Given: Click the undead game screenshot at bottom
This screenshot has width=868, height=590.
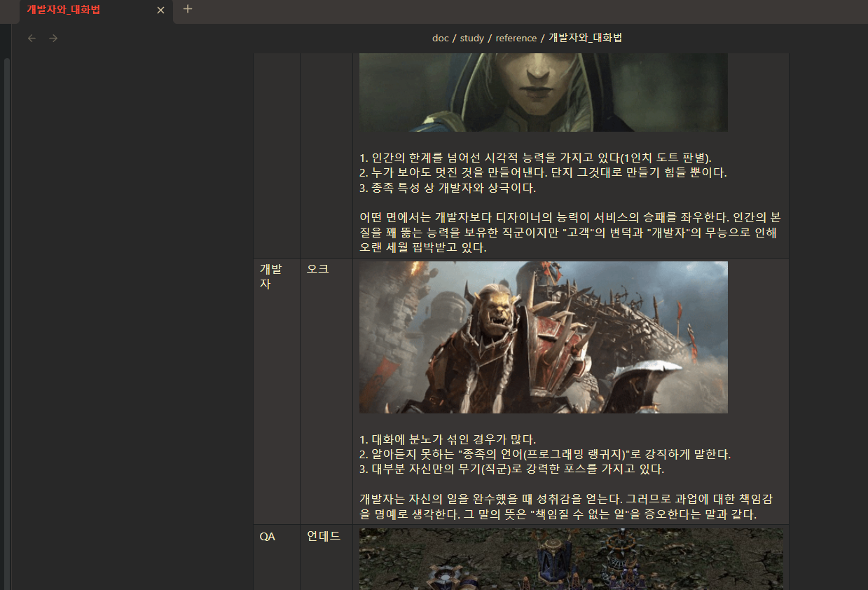Looking at the screenshot, I should pos(571,561).
